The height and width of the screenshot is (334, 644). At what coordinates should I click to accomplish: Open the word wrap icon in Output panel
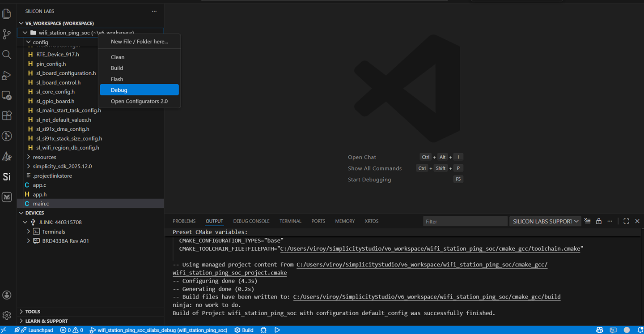[x=587, y=221]
